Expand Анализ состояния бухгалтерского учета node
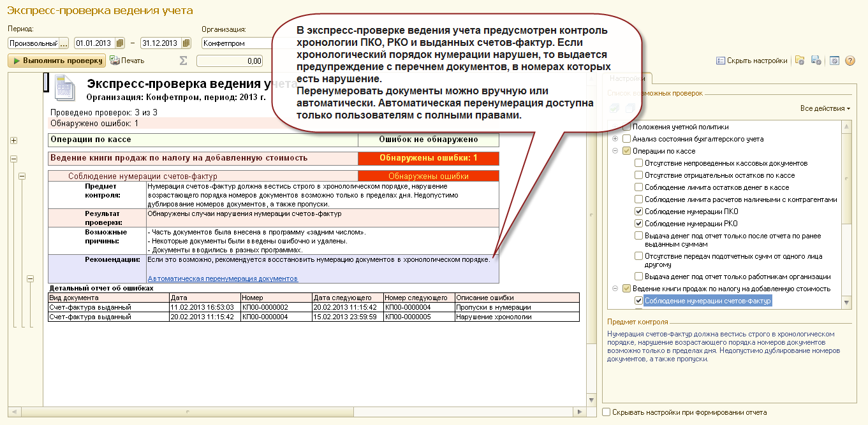Viewport: 868px width, 425px height. (615, 139)
